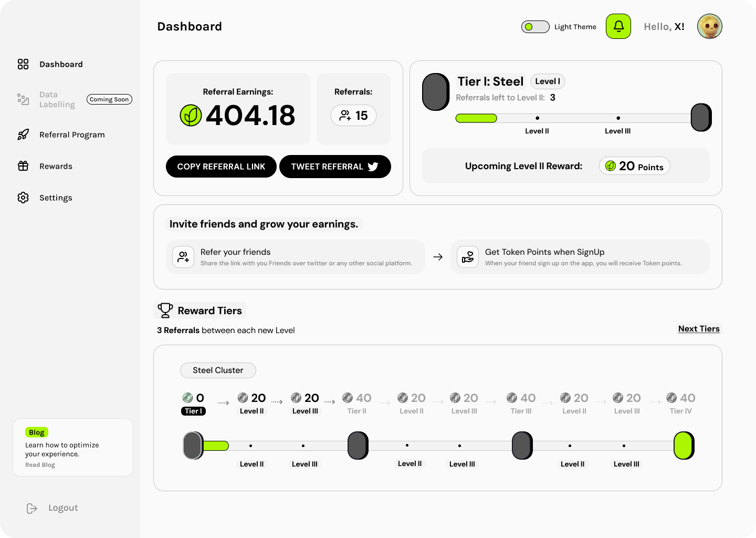Click the hand icon beside Get Token Points

[467, 257]
